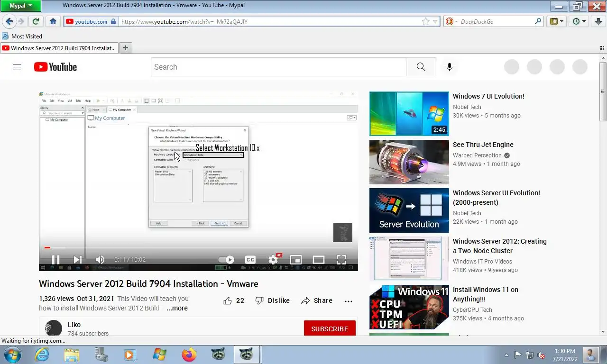Click the URL address bar
The width and height of the screenshot is (607, 364).
click(270, 21)
